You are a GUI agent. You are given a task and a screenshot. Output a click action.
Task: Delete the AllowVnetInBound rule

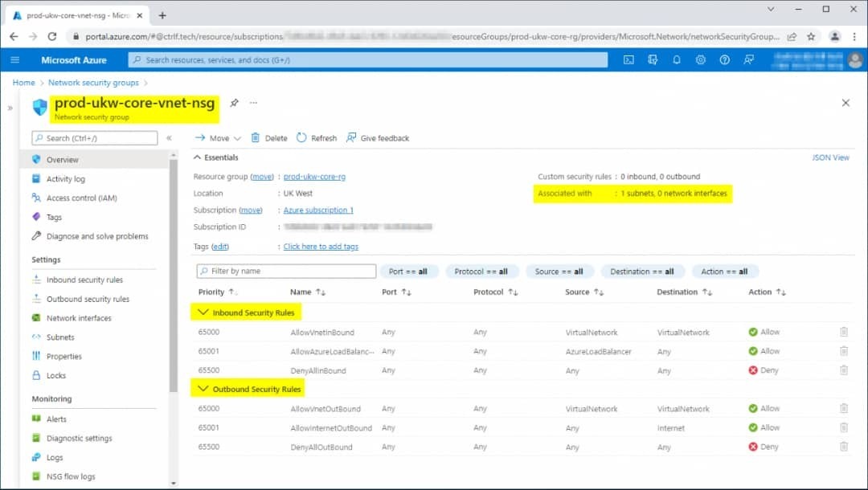tap(844, 332)
